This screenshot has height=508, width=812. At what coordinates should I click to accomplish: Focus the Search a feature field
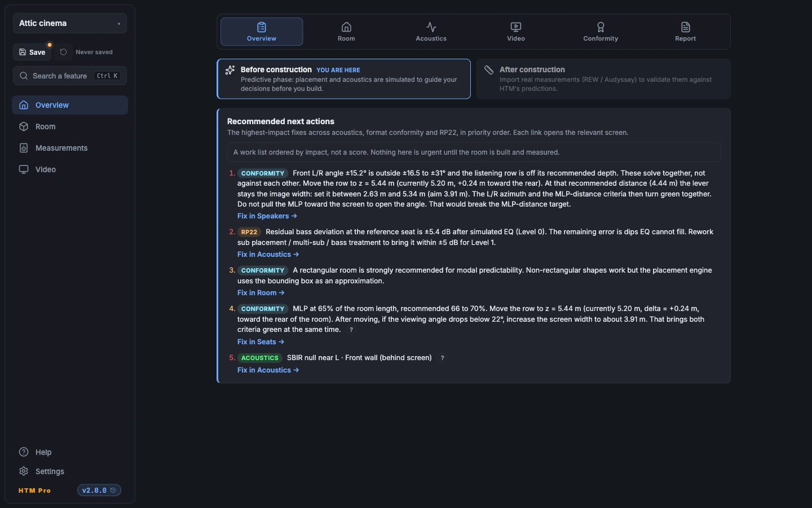pyautogui.click(x=70, y=76)
